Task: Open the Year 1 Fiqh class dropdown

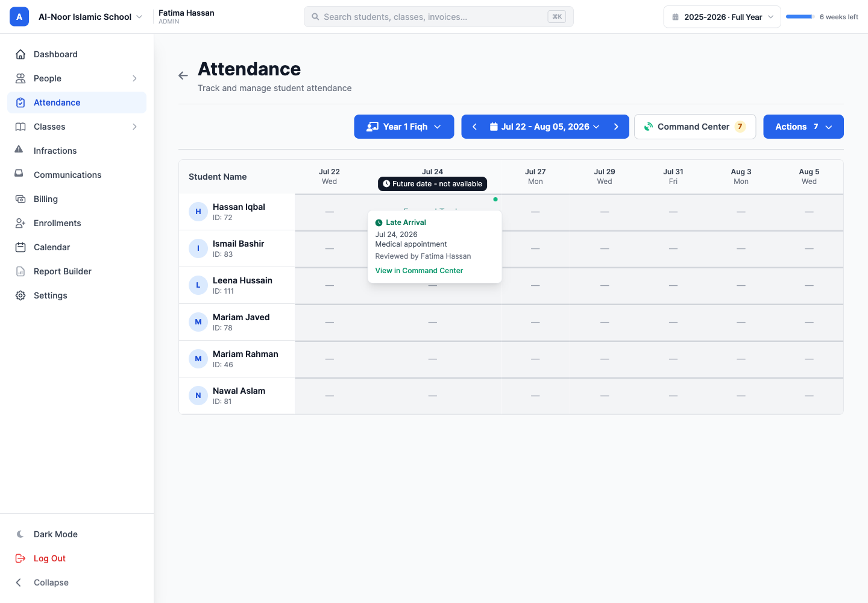Action: pyautogui.click(x=404, y=127)
